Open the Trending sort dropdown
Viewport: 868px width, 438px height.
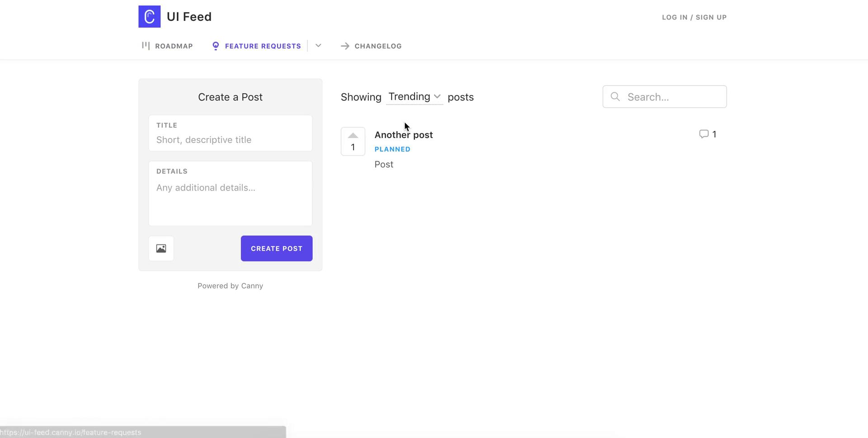tap(414, 97)
